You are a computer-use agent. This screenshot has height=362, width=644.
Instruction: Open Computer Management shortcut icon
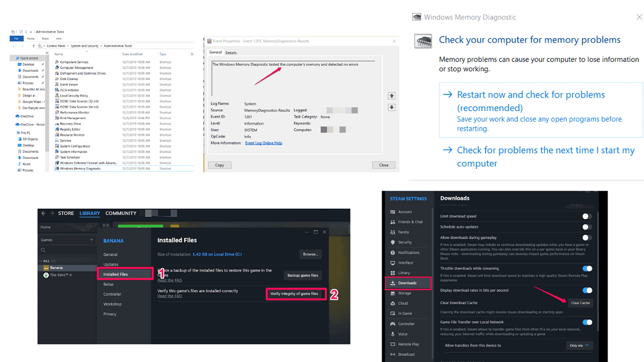pos(56,68)
